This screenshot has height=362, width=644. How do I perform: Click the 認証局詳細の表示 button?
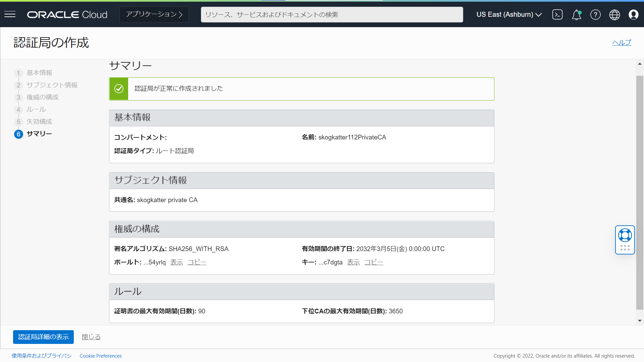tap(43, 337)
